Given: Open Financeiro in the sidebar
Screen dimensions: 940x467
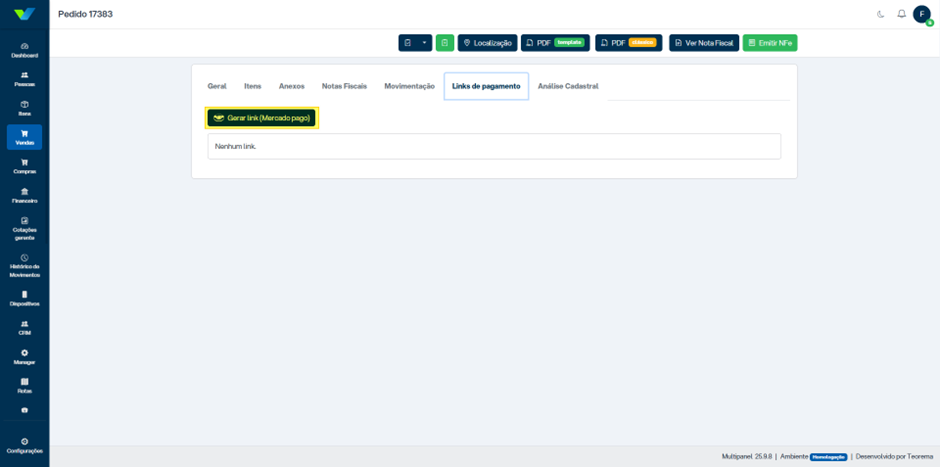Looking at the screenshot, I should pyautogui.click(x=25, y=195).
